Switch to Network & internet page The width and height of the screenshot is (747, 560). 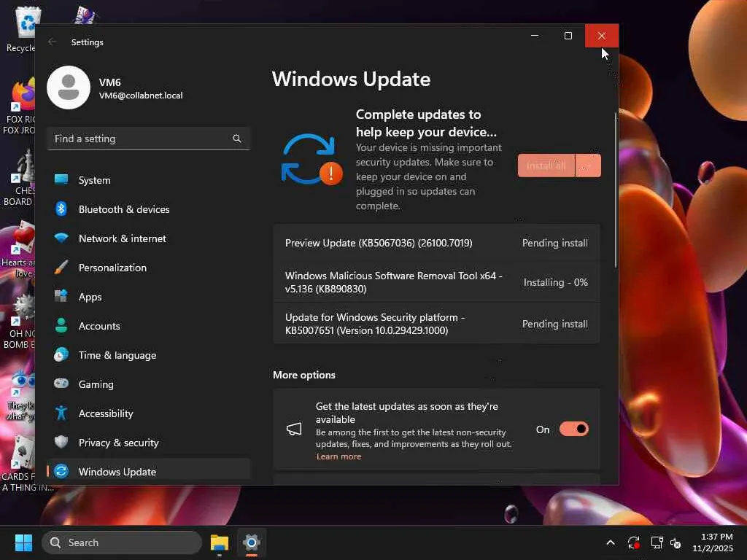click(x=149, y=238)
